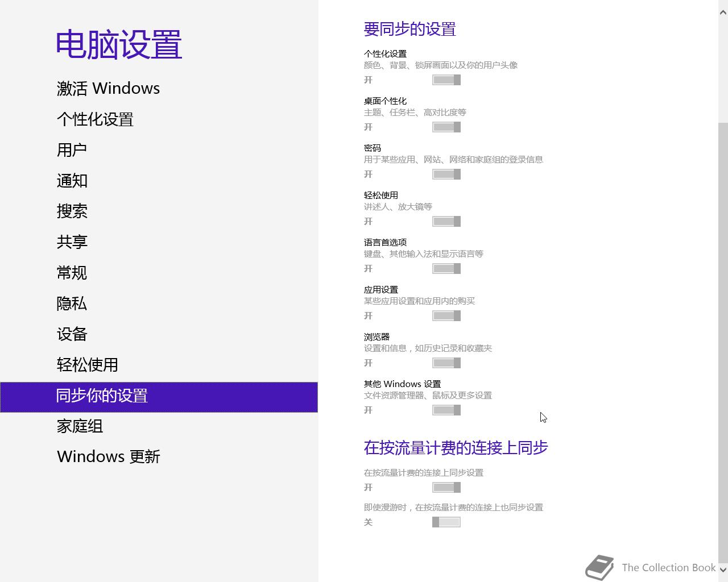Image resolution: width=728 pixels, height=582 pixels.
Task: Click the 应用设置 label in right pane
Action: pos(381,290)
